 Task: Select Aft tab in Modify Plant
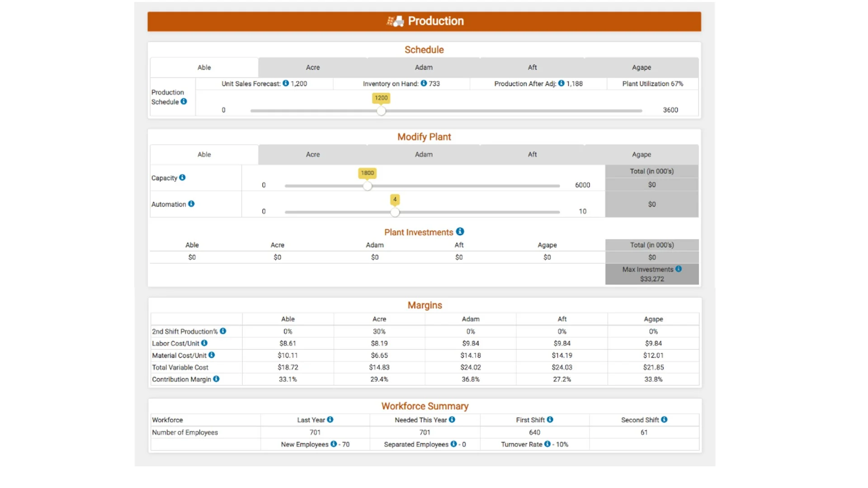(x=532, y=155)
